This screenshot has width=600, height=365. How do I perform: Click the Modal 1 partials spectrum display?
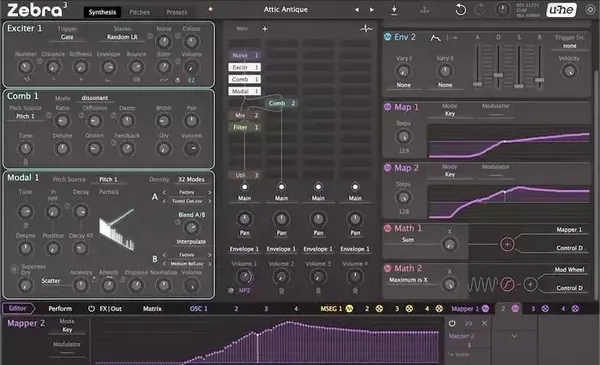117,230
